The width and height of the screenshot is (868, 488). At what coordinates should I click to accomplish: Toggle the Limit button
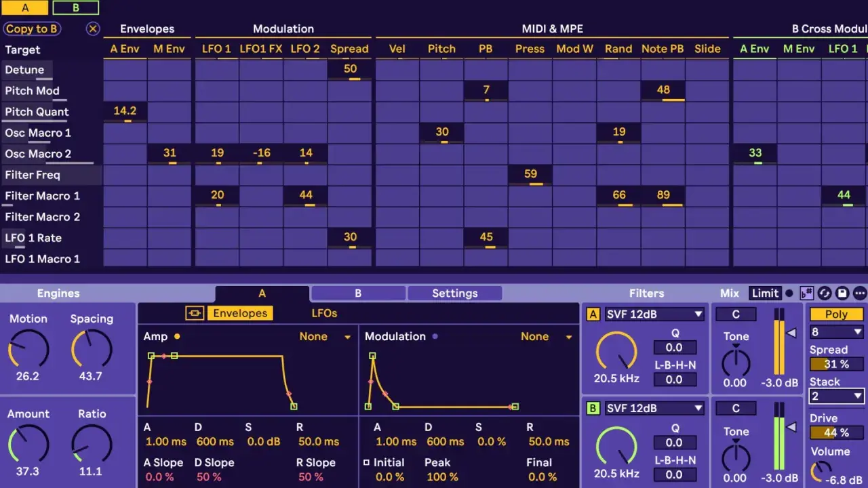tap(765, 293)
